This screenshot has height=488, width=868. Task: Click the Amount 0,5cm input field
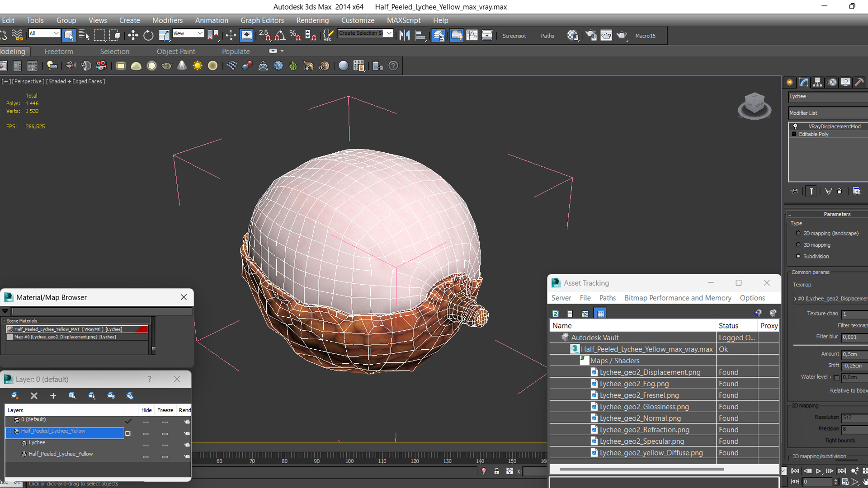[x=854, y=354]
